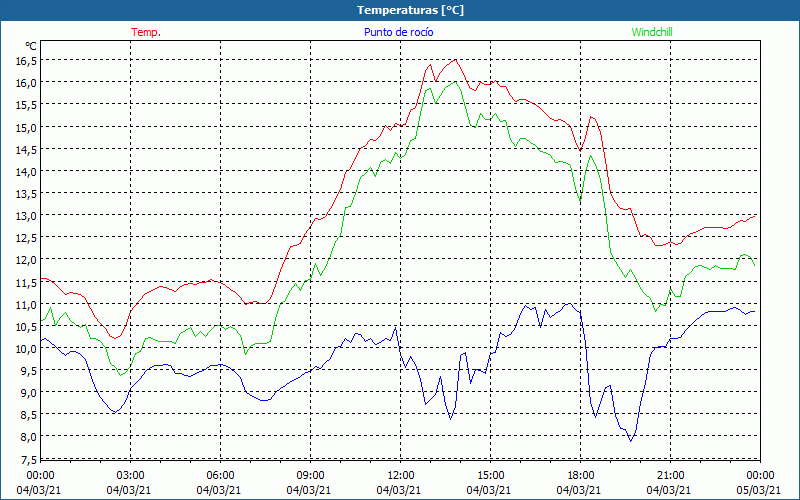Image resolution: width=800 pixels, height=500 pixels.
Task: Click the 12,5 y-axis value
Action: coord(26,238)
